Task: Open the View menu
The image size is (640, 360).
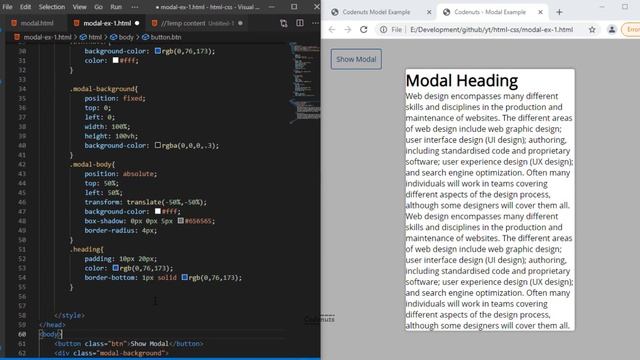Action: pos(79,7)
